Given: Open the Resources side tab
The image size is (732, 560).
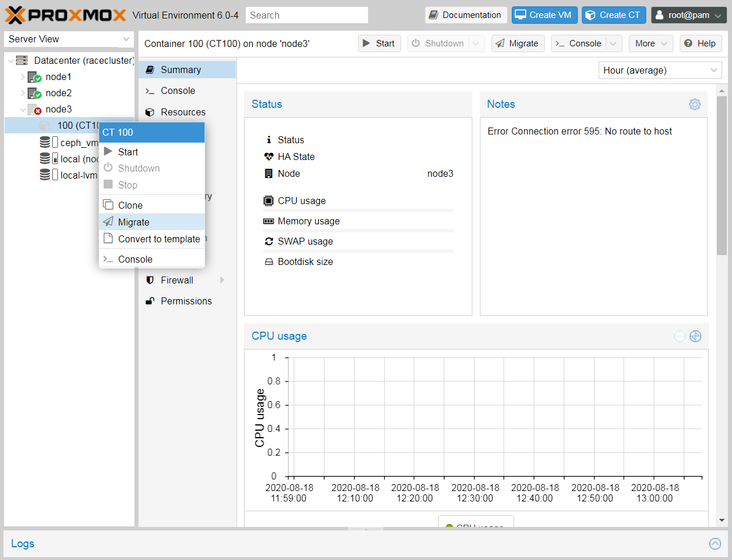Looking at the screenshot, I should click(x=187, y=112).
